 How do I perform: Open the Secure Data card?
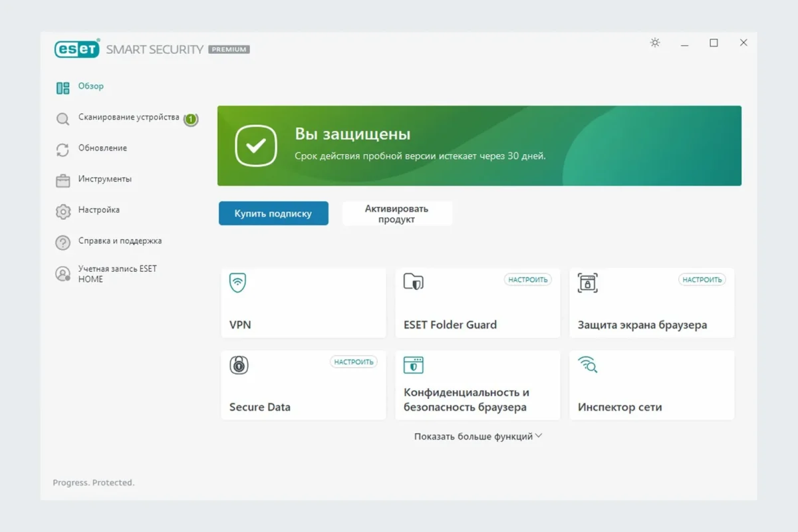click(x=303, y=386)
